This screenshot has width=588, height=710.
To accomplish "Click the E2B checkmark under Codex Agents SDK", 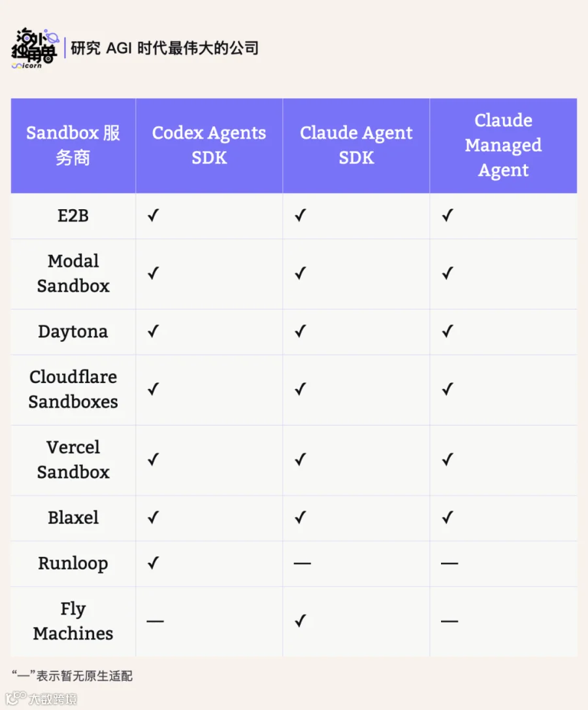I will pos(154,215).
